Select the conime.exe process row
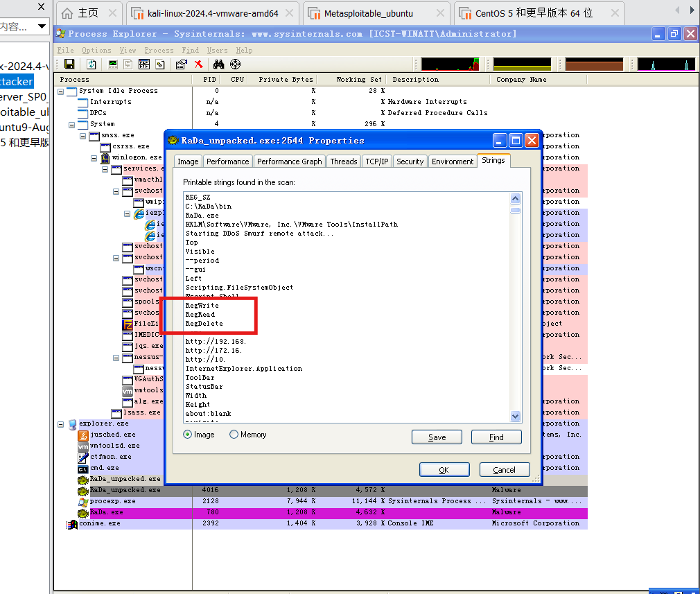Screen dimensions: 700x594 (320, 523)
